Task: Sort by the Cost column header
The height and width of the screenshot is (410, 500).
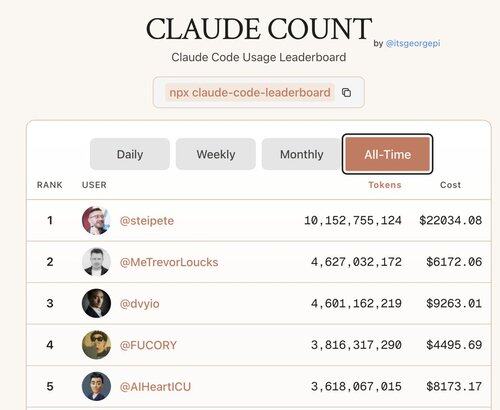Action: pos(450,185)
